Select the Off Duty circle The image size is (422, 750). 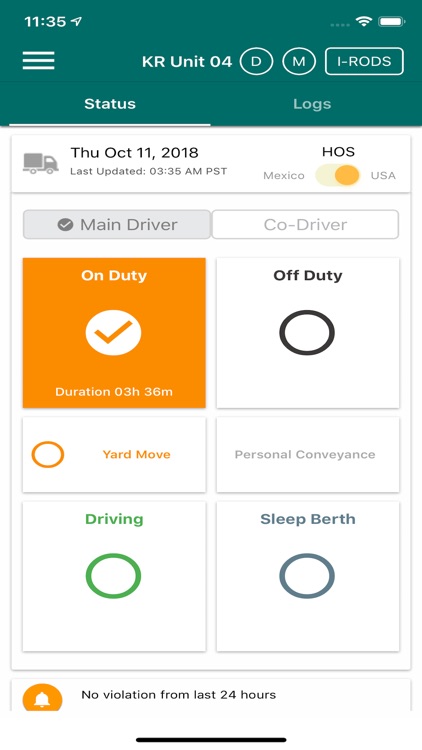click(x=307, y=332)
